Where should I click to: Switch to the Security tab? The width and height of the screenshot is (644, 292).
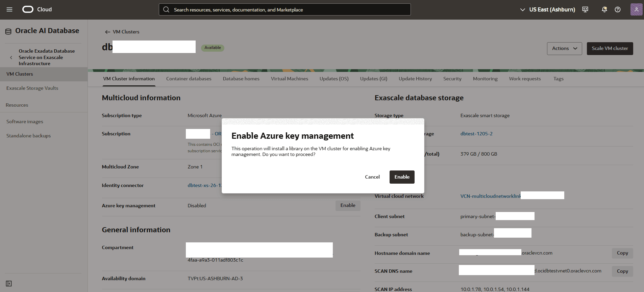pos(452,79)
